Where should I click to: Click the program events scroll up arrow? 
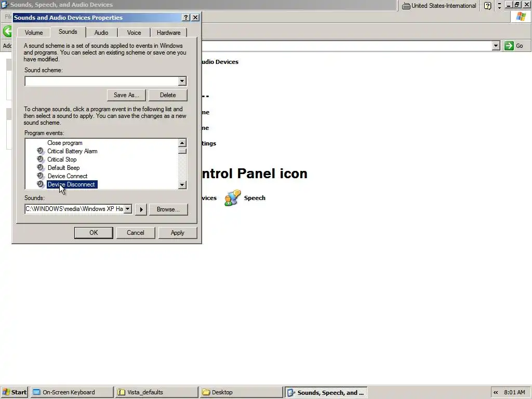tap(182, 143)
